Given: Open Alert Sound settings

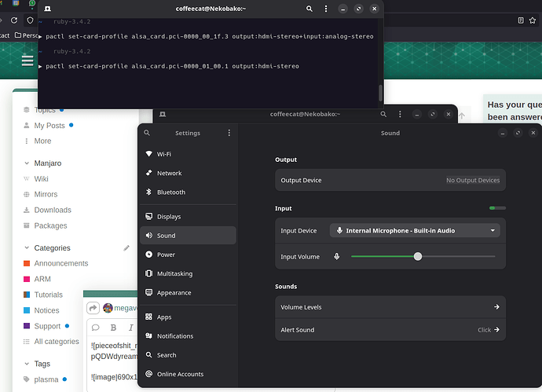Looking at the screenshot, I should click(390, 330).
